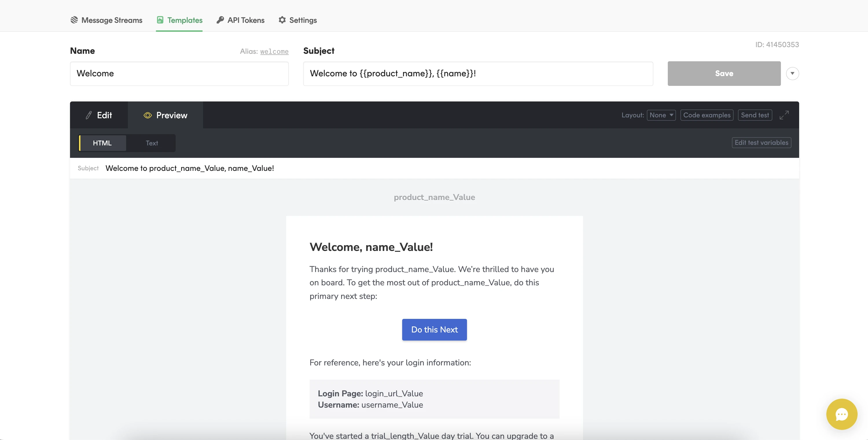868x440 pixels.
Task: Switch preview to Text mode
Action: [152, 143]
